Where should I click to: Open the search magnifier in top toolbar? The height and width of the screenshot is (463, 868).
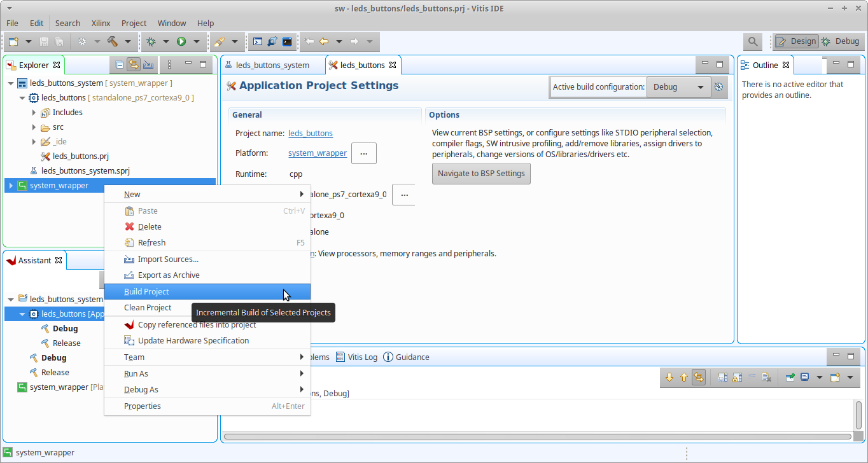[753, 41]
